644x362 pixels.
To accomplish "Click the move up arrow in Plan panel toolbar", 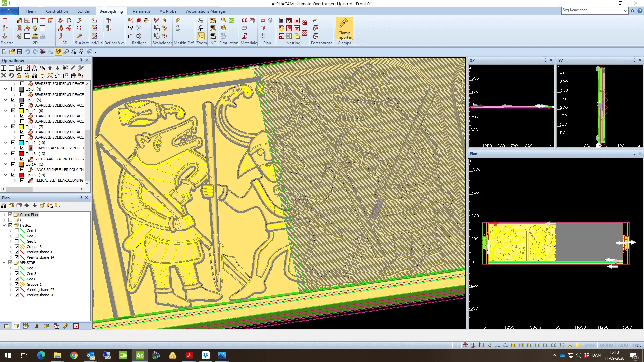I will [x=27, y=205].
